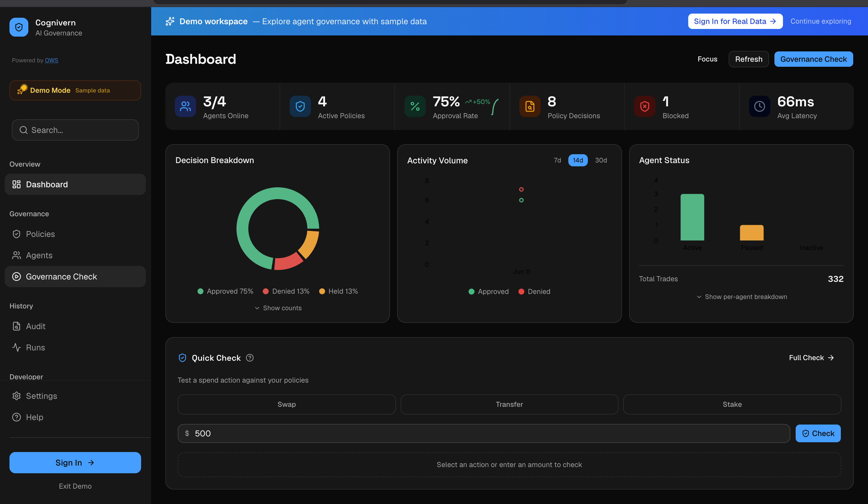Click the Agents Online people icon
Image resolution: width=868 pixels, height=504 pixels.
click(x=185, y=106)
